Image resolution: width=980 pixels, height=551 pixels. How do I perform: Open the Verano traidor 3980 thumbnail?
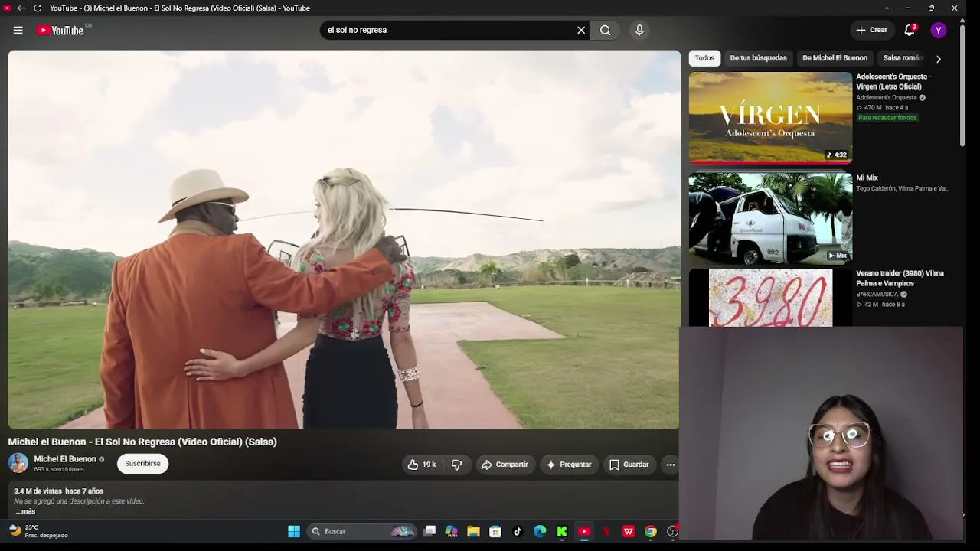[770, 298]
